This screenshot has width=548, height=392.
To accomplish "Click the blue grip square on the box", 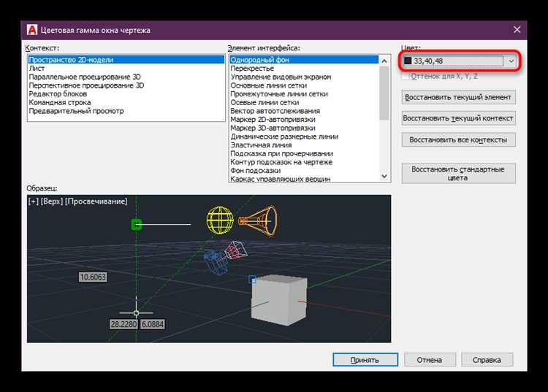I will [x=252, y=280].
